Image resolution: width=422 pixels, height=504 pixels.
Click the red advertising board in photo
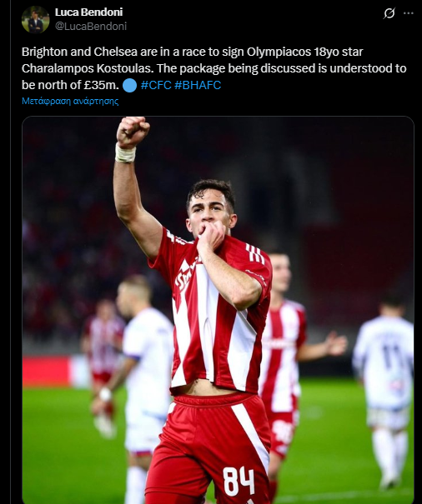click(x=47, y=372)
